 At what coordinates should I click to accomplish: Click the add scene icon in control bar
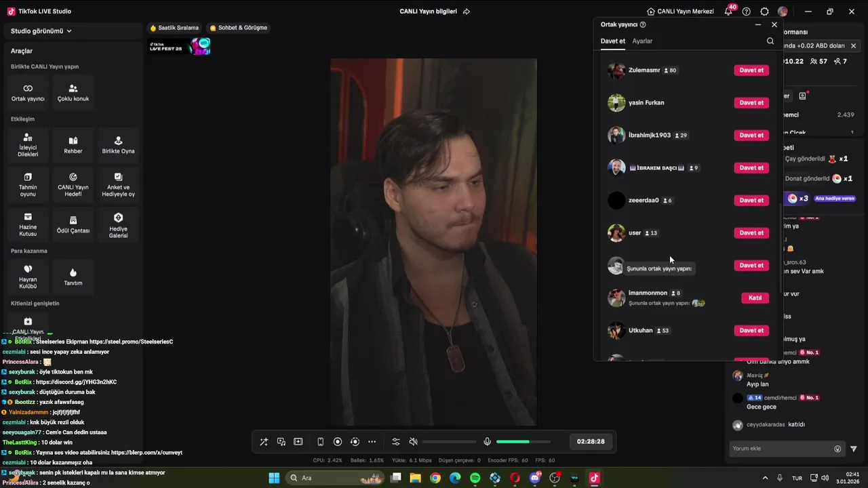[298, 442]
